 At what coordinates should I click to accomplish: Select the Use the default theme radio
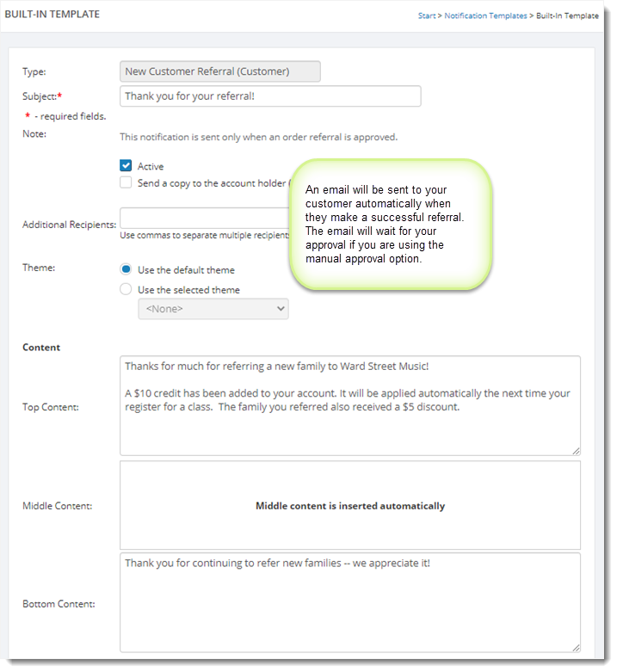pyautogui.click(x=126, y=269)
